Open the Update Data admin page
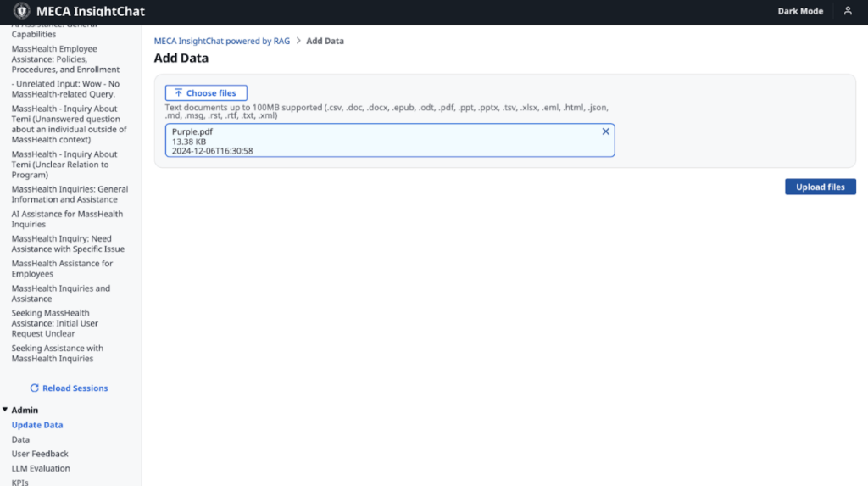Screen dimensions: 868x486 pyautogui.click(x=37, y=424)
